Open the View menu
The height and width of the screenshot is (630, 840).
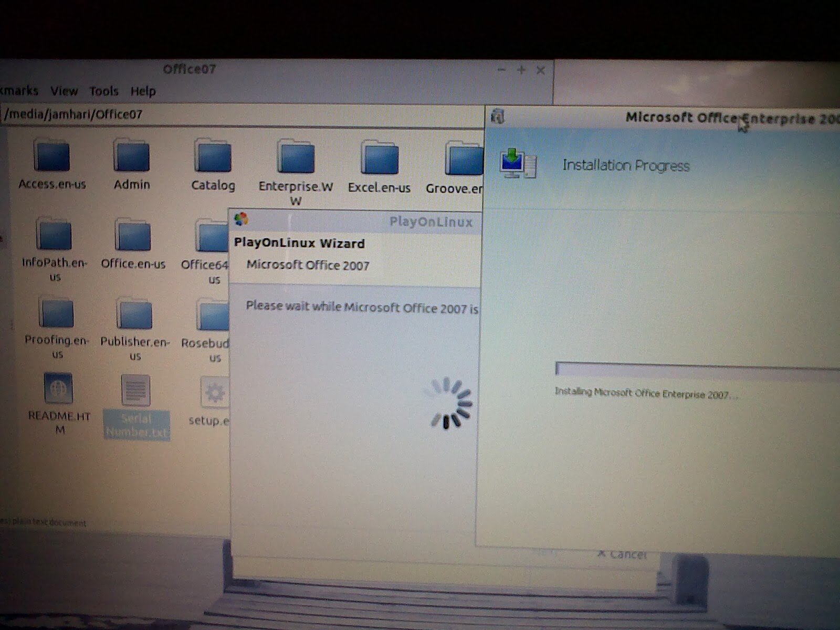(x=64, y=91)
